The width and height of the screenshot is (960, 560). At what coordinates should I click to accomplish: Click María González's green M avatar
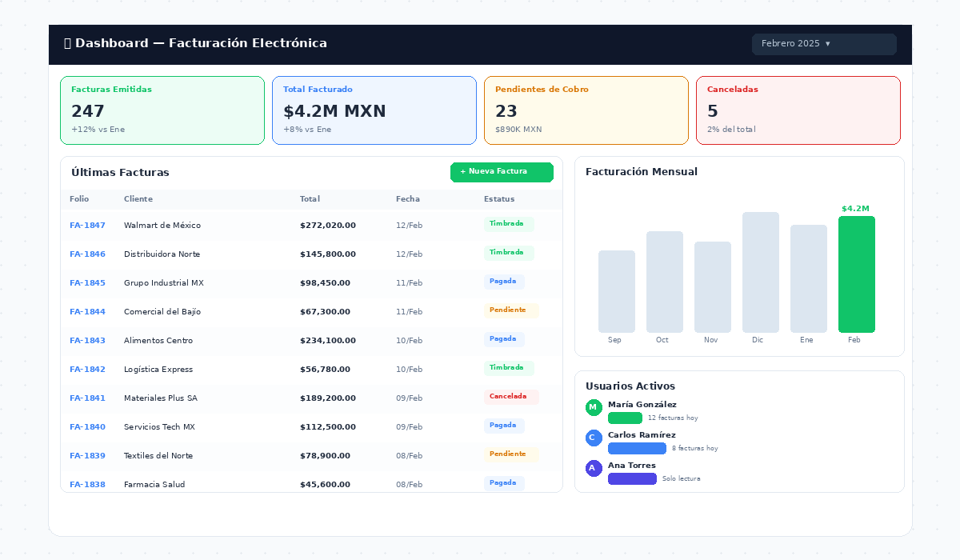(x=594, y=408)
